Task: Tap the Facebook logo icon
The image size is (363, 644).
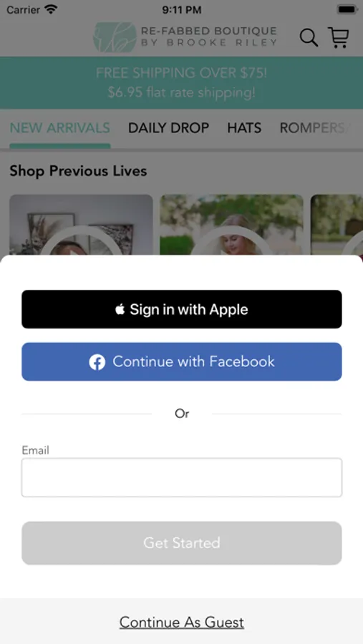Action: [97, 362]
